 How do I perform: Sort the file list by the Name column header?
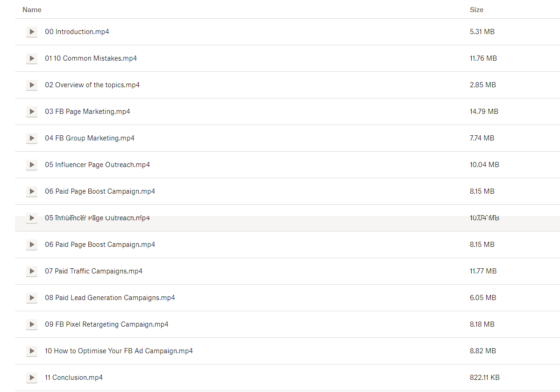(x=32, y=10)
